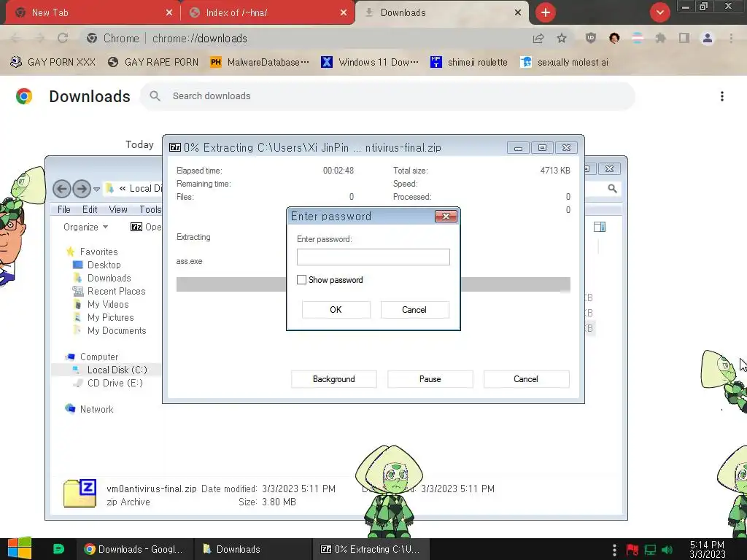This screenshot has height=560, width=747.
Task: Click the MalwareDatabase bookmark
Action: (x=260, y=62)
